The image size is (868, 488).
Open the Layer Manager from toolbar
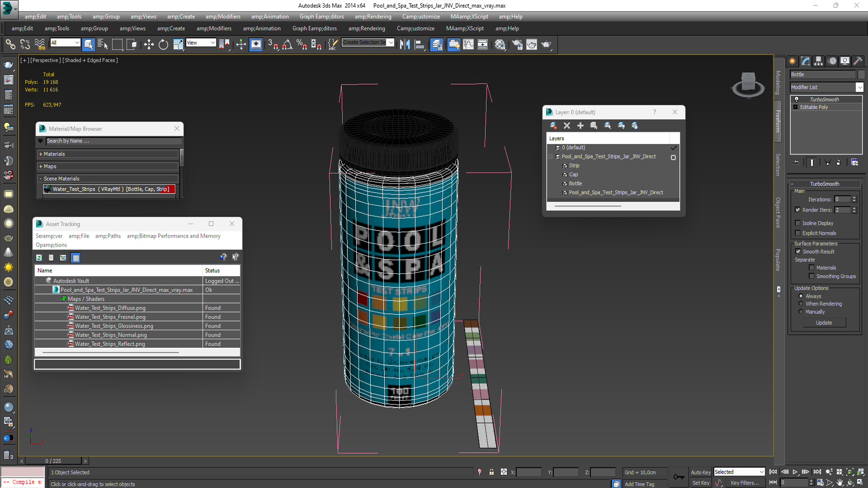tap(437, 44)
